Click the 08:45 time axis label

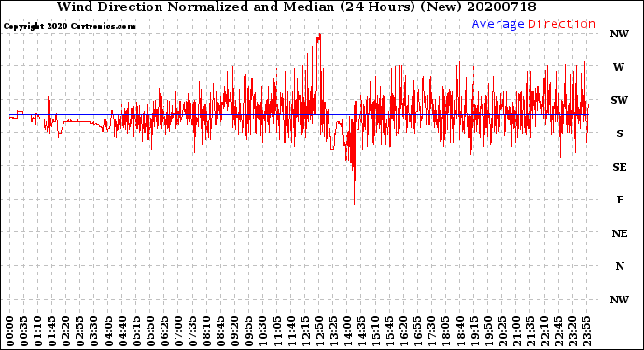[x=221, y=331]
